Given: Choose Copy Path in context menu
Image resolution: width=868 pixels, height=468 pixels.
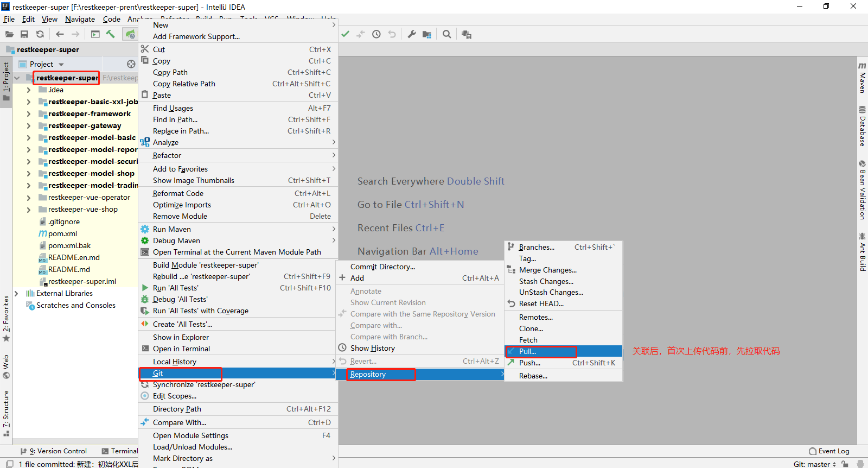Looking at the screenshot, I should [238, 72].
